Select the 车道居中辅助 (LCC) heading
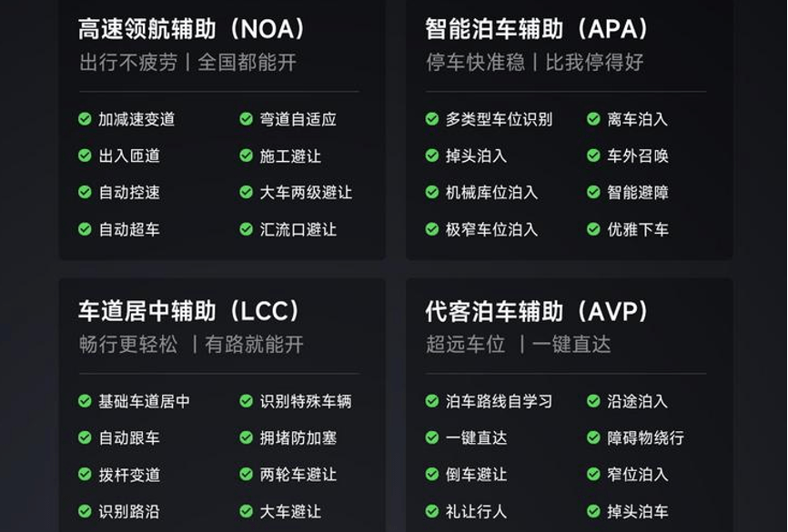The image size is (788, 532). pos(189,311)
